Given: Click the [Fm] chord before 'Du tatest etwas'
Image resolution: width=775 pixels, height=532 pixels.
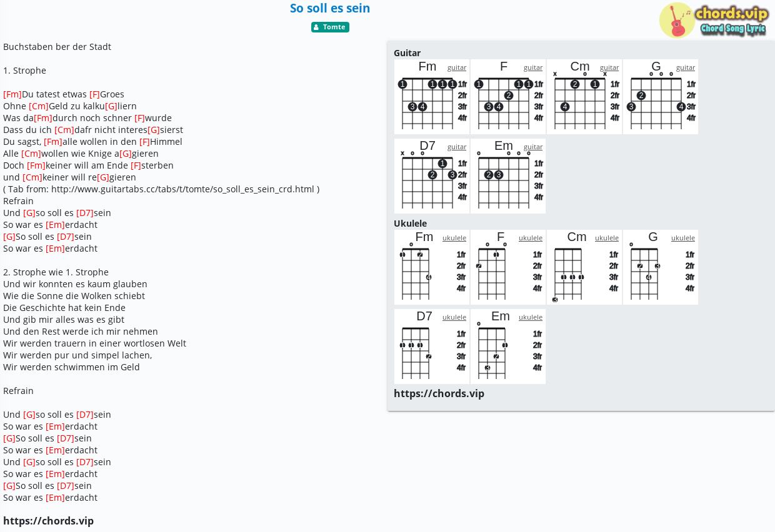Looking at the screenshot, I should point(12,94).
